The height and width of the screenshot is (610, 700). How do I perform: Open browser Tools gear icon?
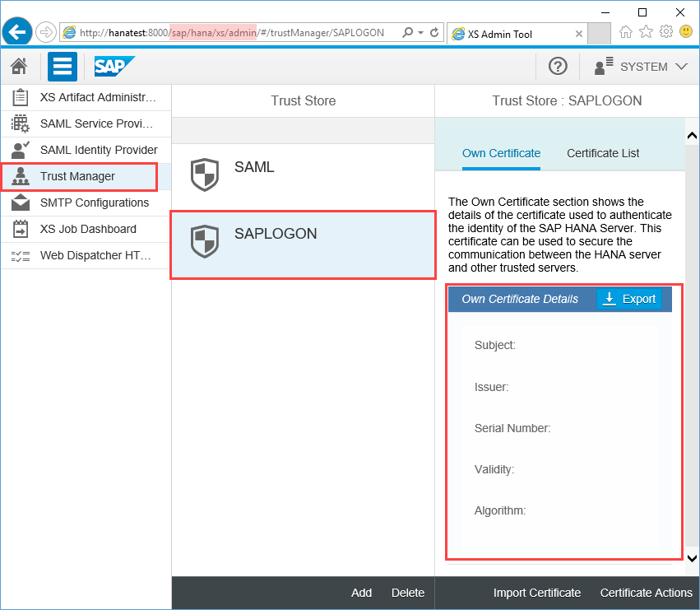666,32
